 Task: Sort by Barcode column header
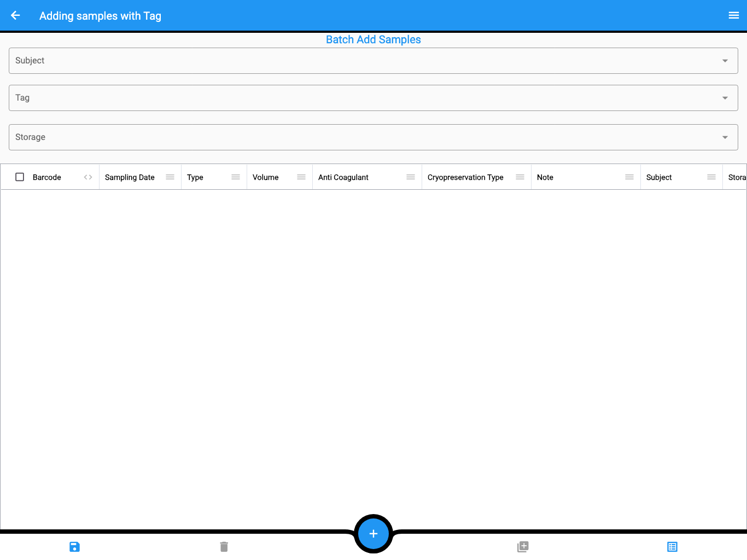pyautogui.click(x=47, y=177)
